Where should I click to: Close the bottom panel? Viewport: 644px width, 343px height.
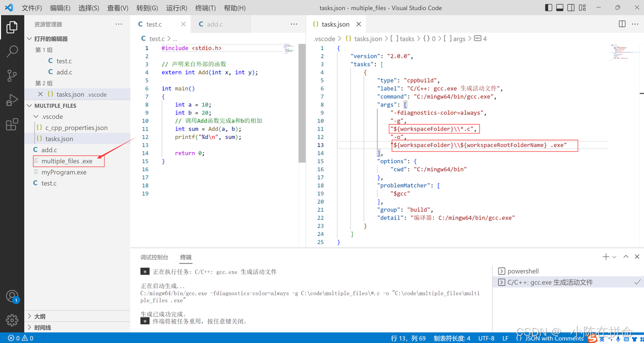pyautogui.click(x=637, y=257)
